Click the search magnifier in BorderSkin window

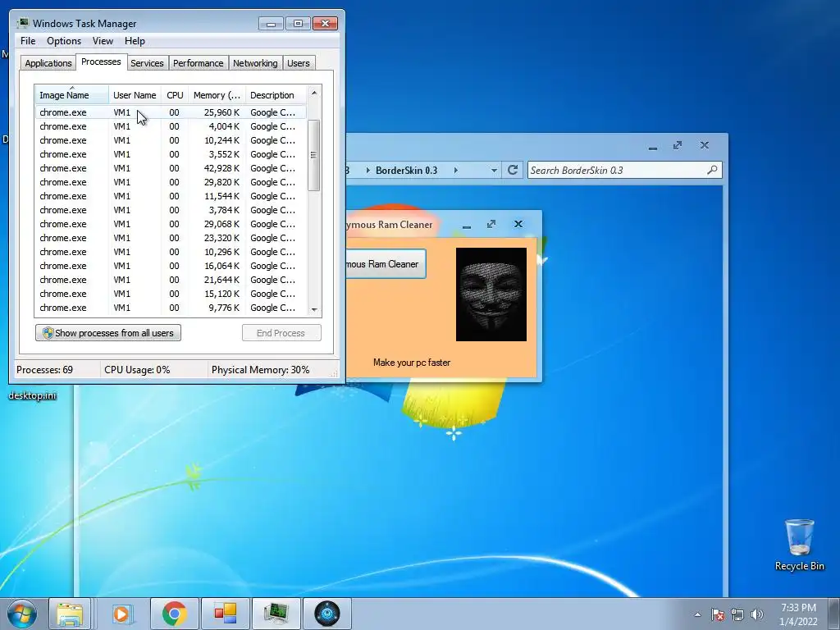(712, 170)
